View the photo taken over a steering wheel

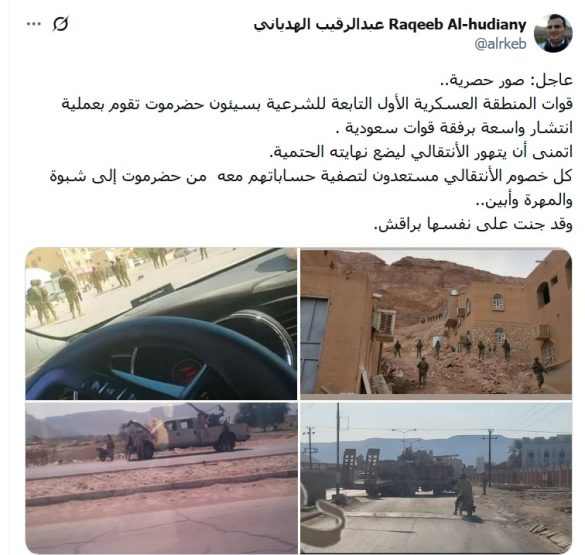[161, 324]
